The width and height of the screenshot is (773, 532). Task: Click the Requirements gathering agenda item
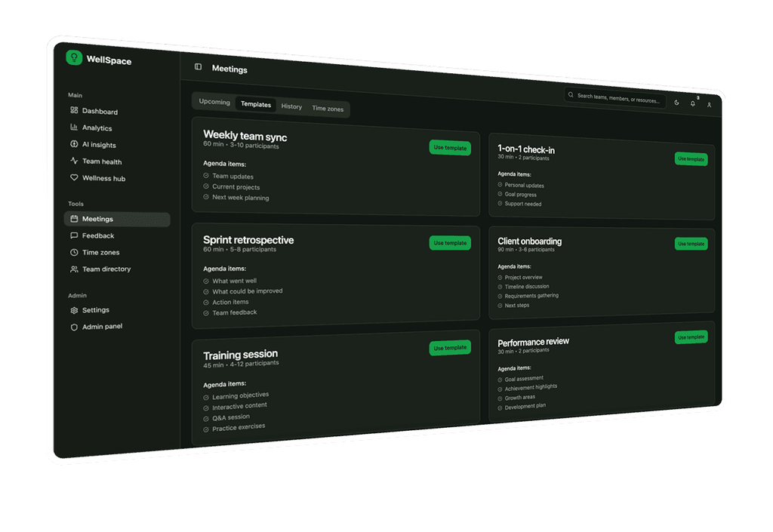coord(531,296)
